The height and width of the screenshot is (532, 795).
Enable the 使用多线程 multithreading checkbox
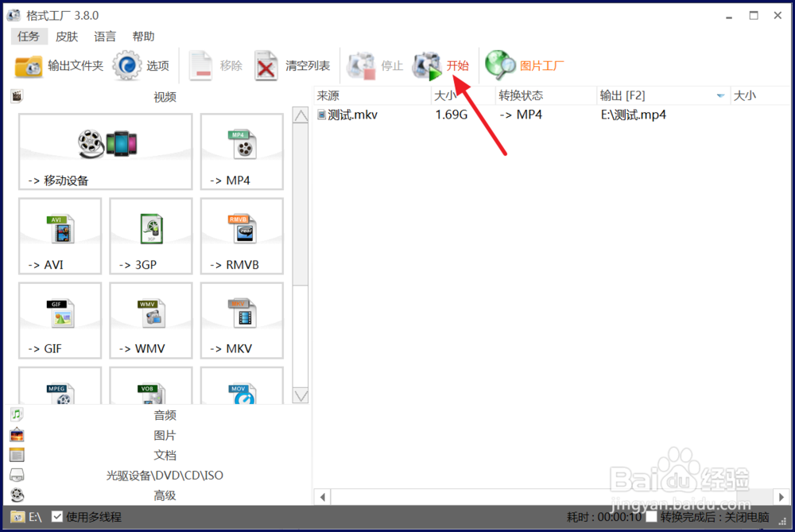pyautogui.click(x=56, y=516)
